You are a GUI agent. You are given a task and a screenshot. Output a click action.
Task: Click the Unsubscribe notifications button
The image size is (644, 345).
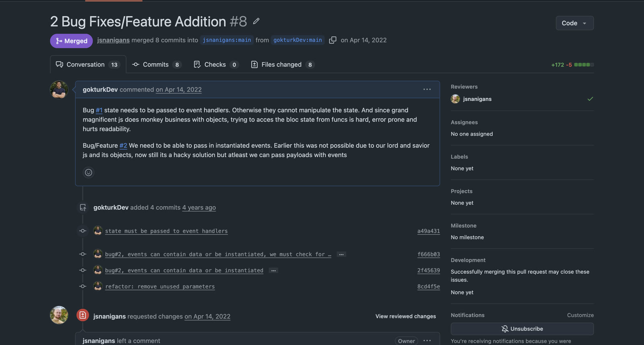point(522,329)
